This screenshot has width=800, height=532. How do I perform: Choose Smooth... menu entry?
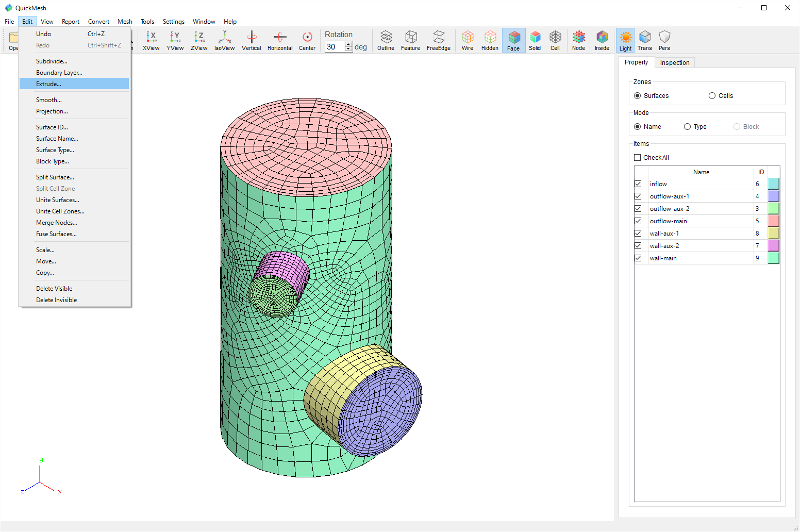[x=74, y=100]
